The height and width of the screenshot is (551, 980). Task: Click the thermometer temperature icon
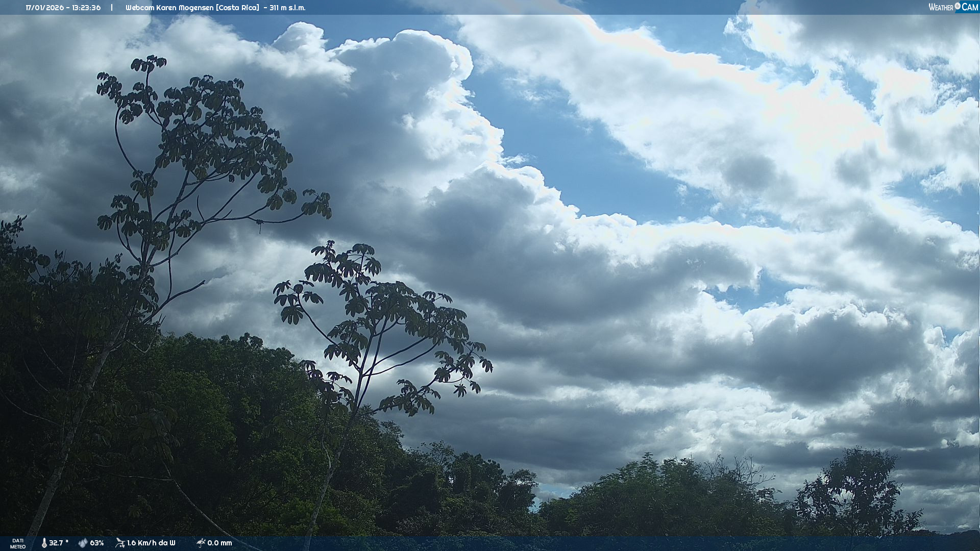coord(44,543)
